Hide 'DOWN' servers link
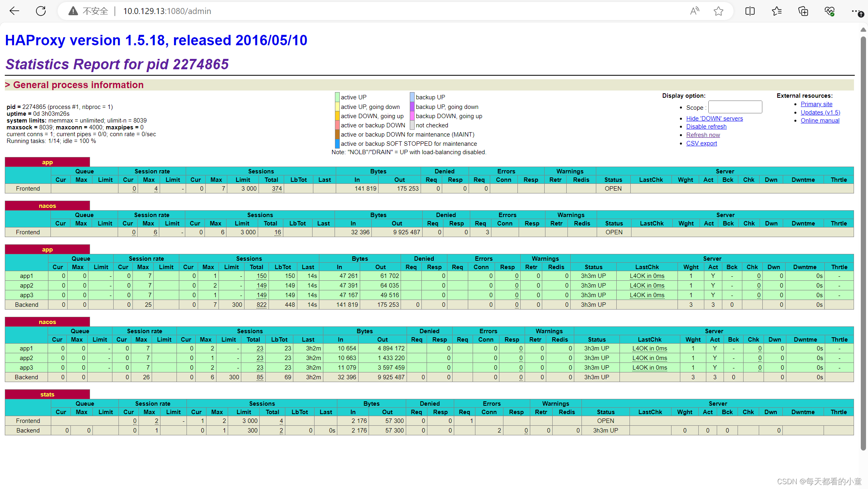 pyautogui.click(x=714, y=118)
